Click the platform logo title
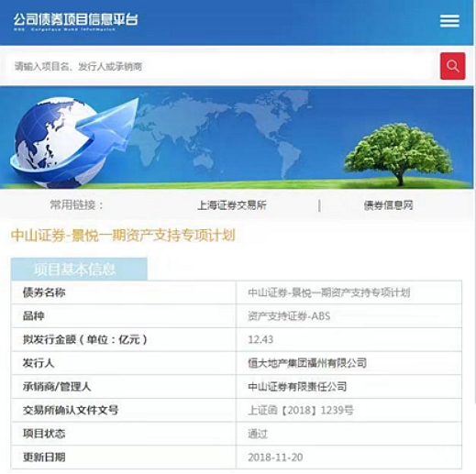 pos(75,21)
